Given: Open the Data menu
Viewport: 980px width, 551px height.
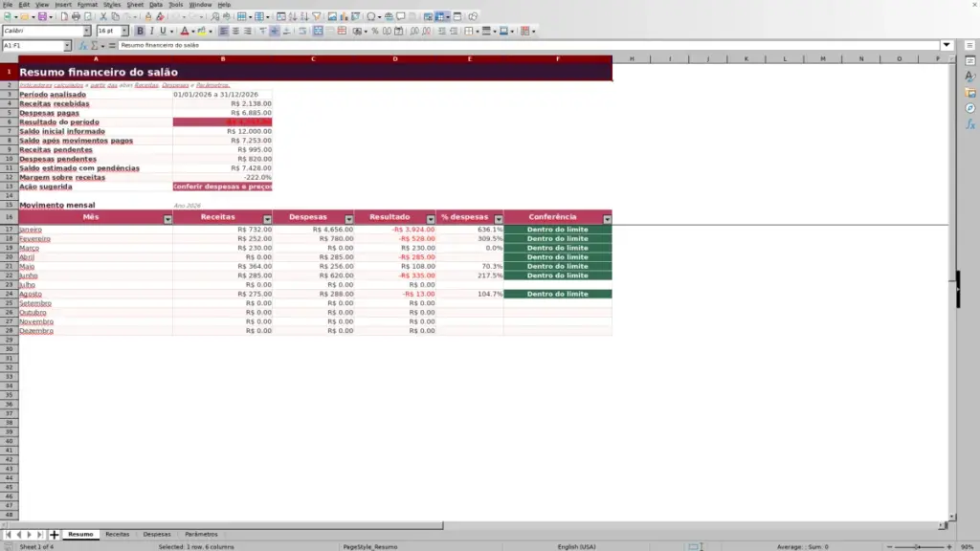Looking at the screenshot, I should click(x=156, y=5).
